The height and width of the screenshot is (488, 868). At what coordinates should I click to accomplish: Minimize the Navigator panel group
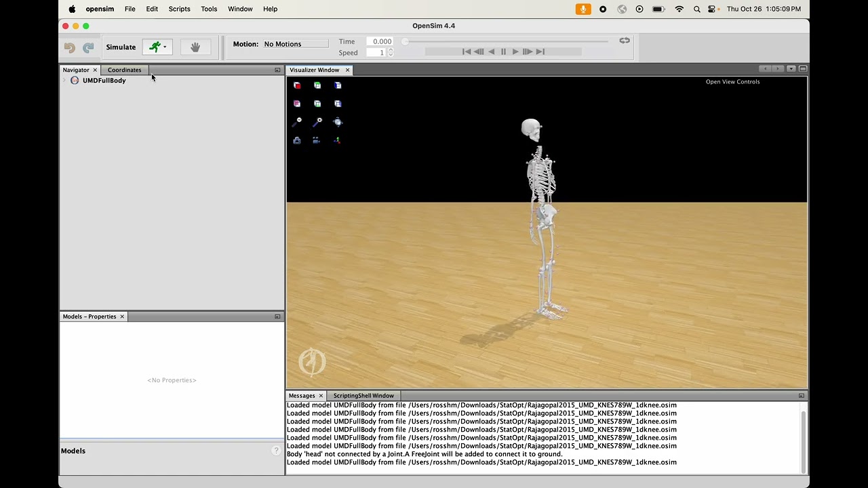click(x=277, y=70)
